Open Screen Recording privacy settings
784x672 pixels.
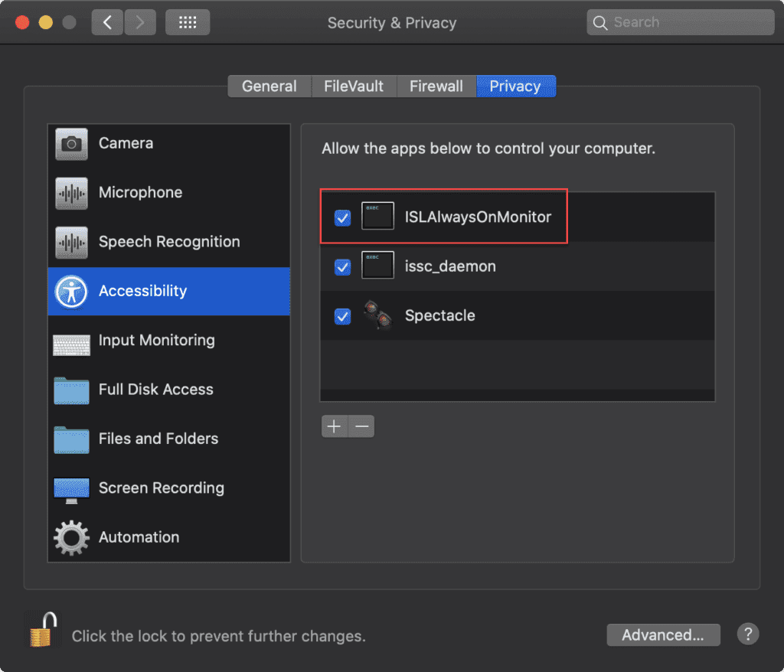pyautogui.click(x=161, y=488)
